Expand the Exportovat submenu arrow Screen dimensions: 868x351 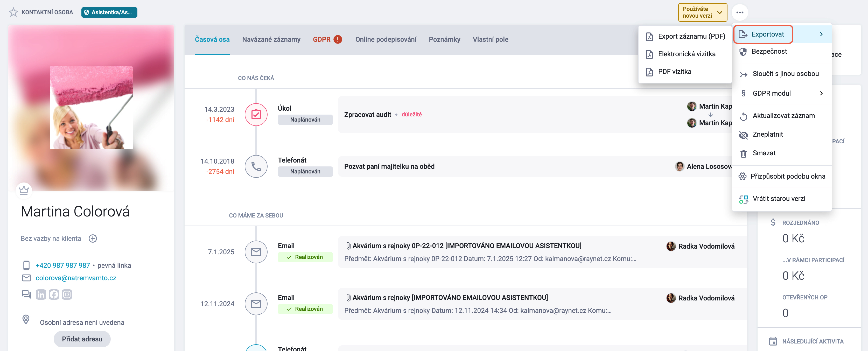click(821, 34)
